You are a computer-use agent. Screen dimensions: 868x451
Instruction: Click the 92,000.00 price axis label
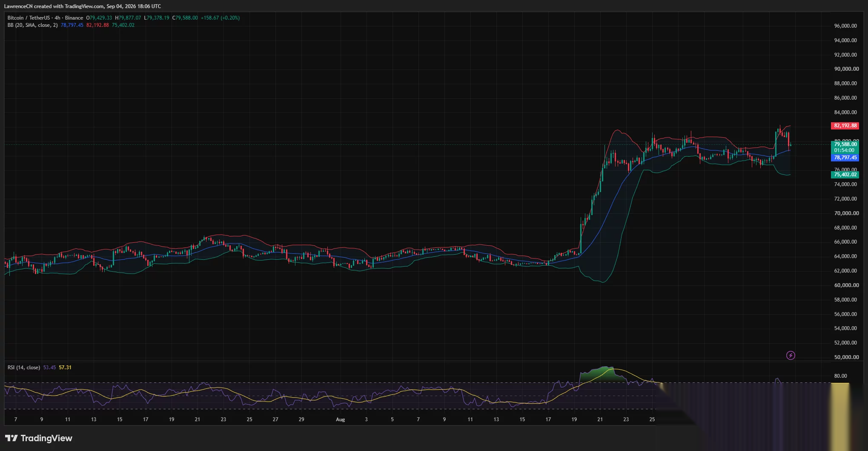845,55
